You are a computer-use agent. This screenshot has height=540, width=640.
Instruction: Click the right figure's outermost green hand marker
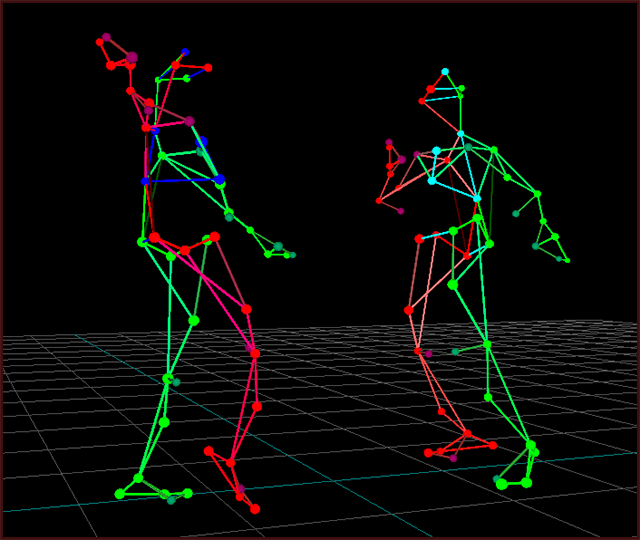[567, 261]
